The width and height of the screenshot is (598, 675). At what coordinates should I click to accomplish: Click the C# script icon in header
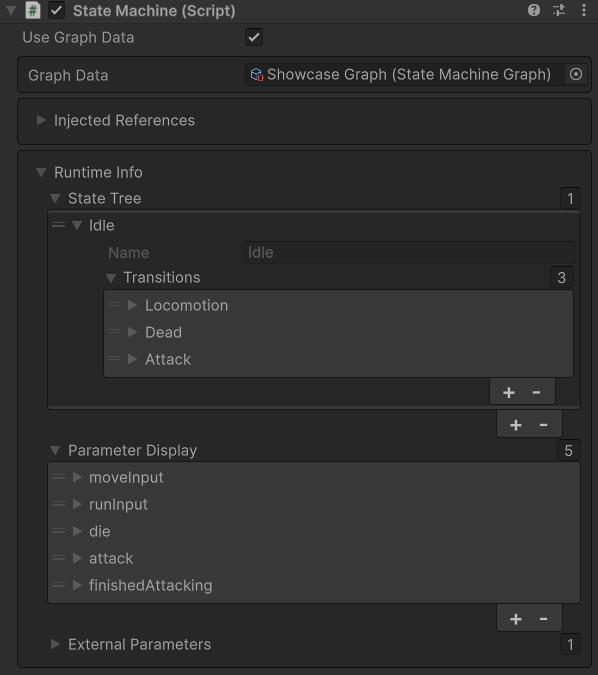pos(33,10)
